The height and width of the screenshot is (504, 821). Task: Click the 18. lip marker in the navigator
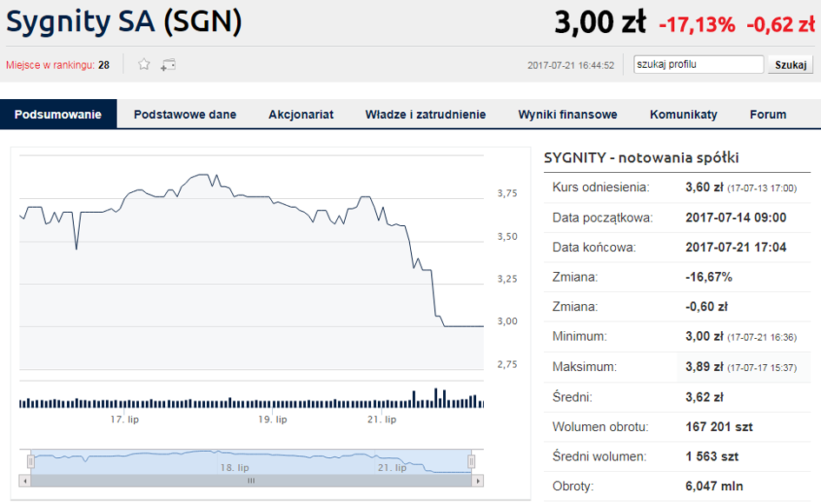coord(234,468)
